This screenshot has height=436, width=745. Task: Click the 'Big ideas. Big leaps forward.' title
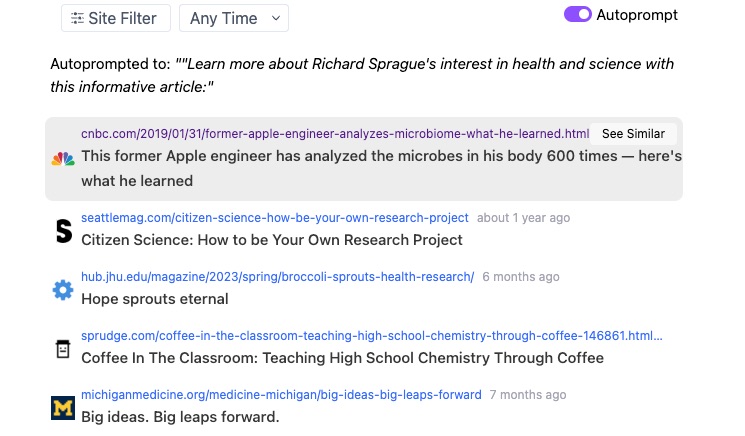coord(180,417)
